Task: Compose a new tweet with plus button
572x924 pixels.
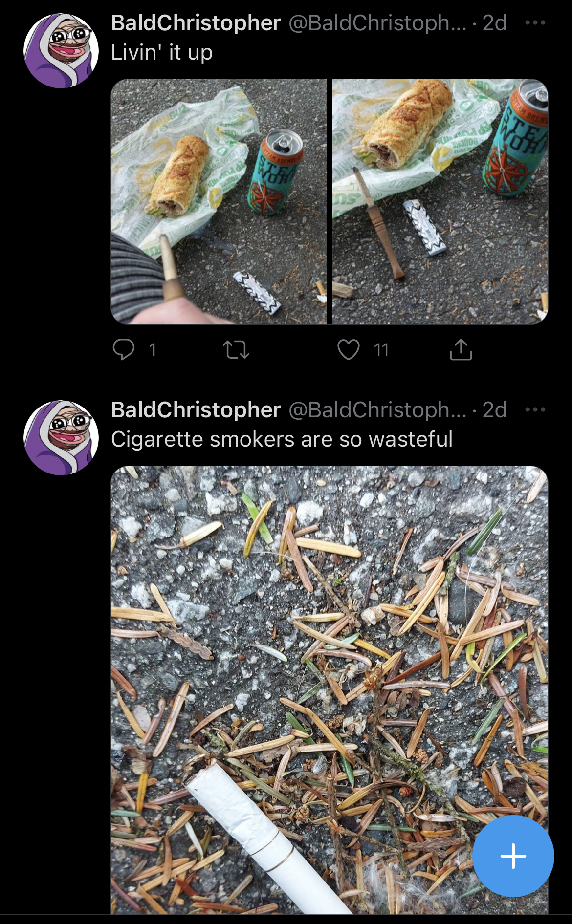Action: (x=513, y=856)
